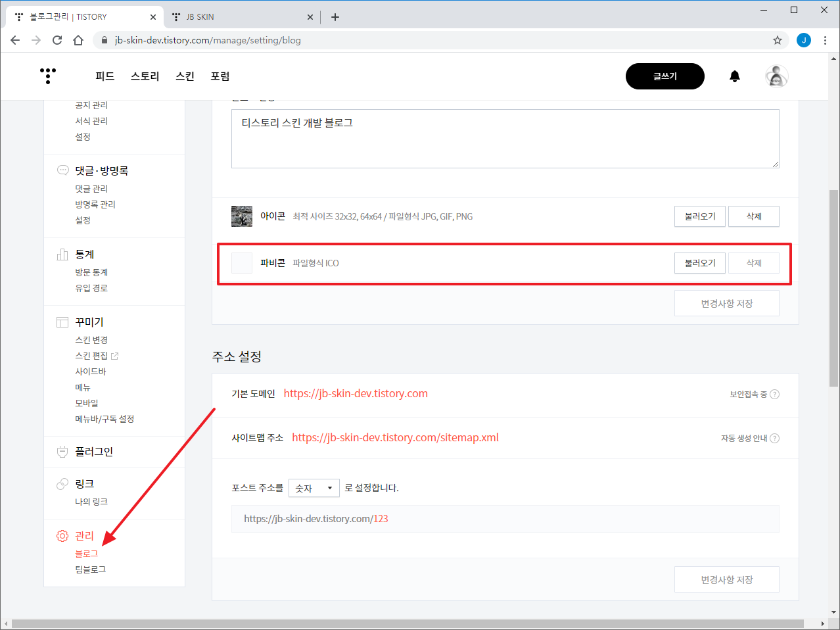This screenshot has height=630, width=840.
Task: Click the Chrome forward arrow
Action: coord(36,40)
